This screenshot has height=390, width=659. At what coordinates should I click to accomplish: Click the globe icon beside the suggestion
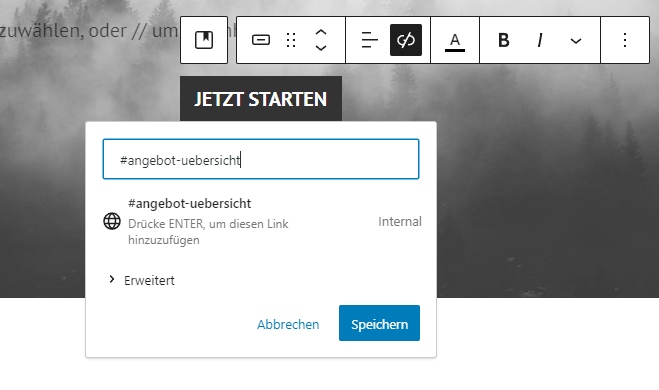[112, 221]
